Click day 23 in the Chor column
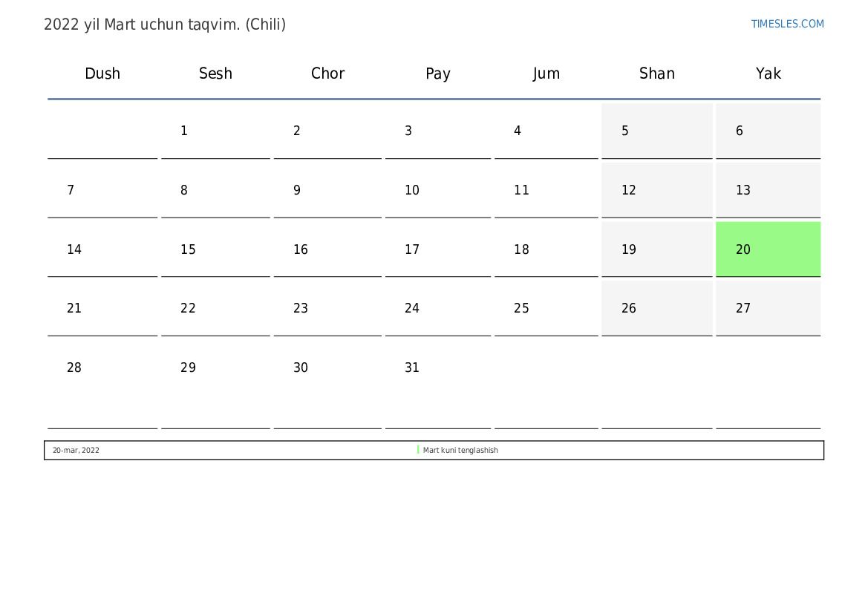Screen dimensions: 868x614 (301, 309)
